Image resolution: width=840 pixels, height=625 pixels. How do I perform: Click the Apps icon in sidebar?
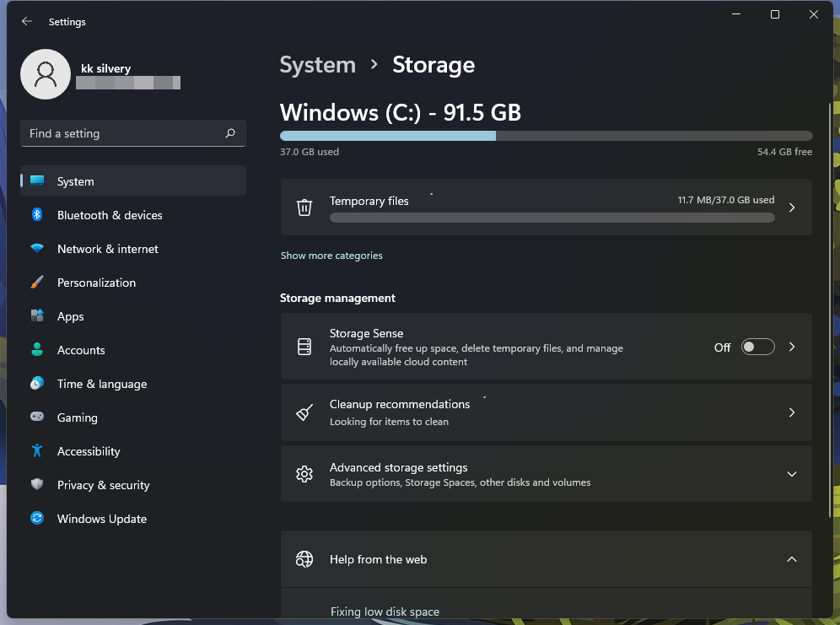coord(37,316)
